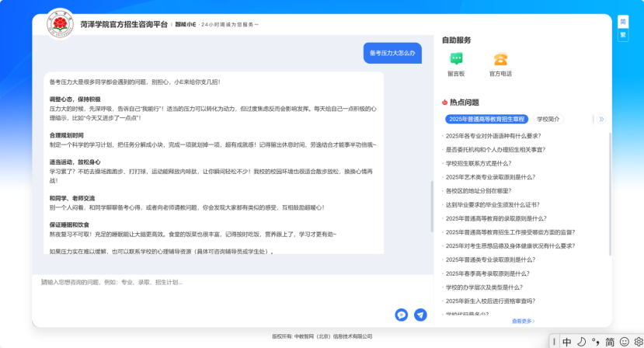
Task: Toggle IME Chinese mode 中 icon
Action: 567,342
